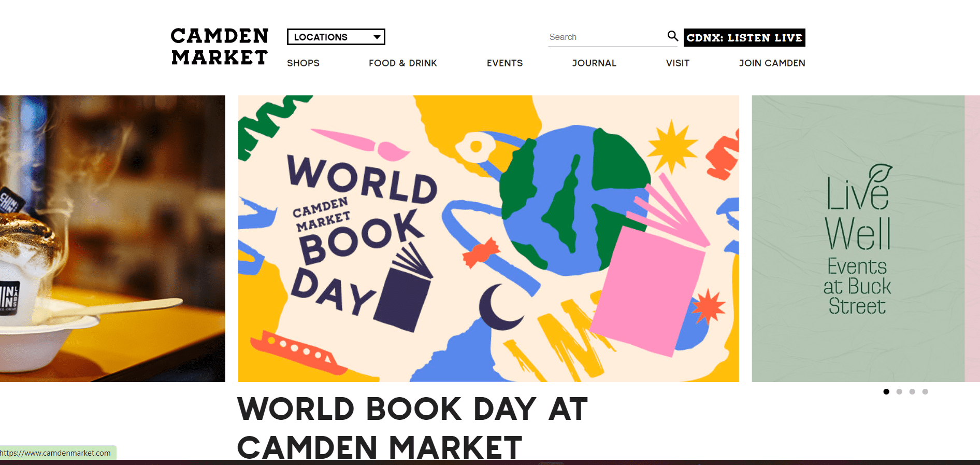Open the Journal page

coord(594,63)
